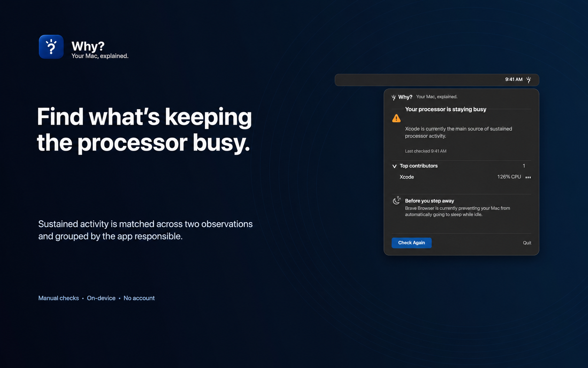The image size is (588, 368).
Task: Click the 9:41 AM menu bar clock
Action: 514,79
